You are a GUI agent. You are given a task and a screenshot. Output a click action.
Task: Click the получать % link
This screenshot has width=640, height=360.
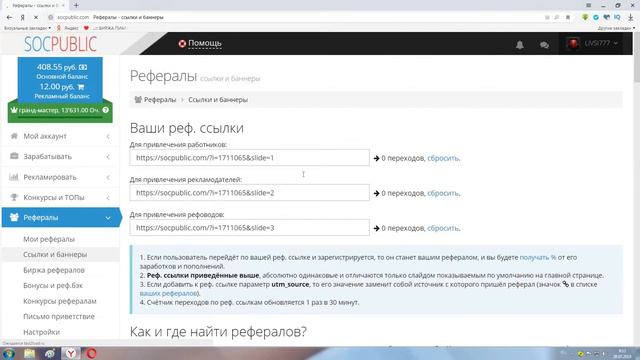[x=538, y=258]
